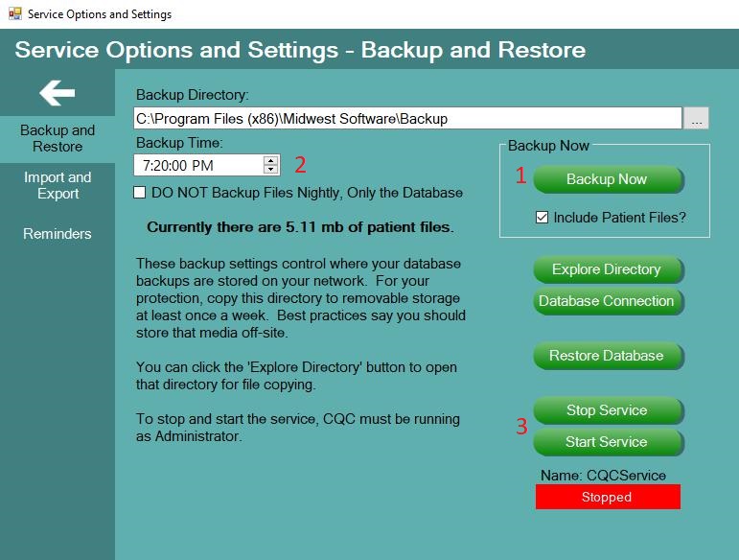The height and width of the screenshot is (560, 739).
Task: Click Restore Database
Action: click(607, 356)
